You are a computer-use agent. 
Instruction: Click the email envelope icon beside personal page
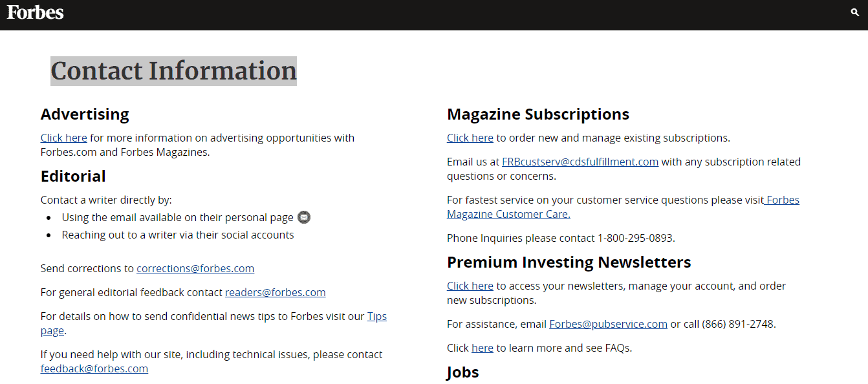[304, 217]
